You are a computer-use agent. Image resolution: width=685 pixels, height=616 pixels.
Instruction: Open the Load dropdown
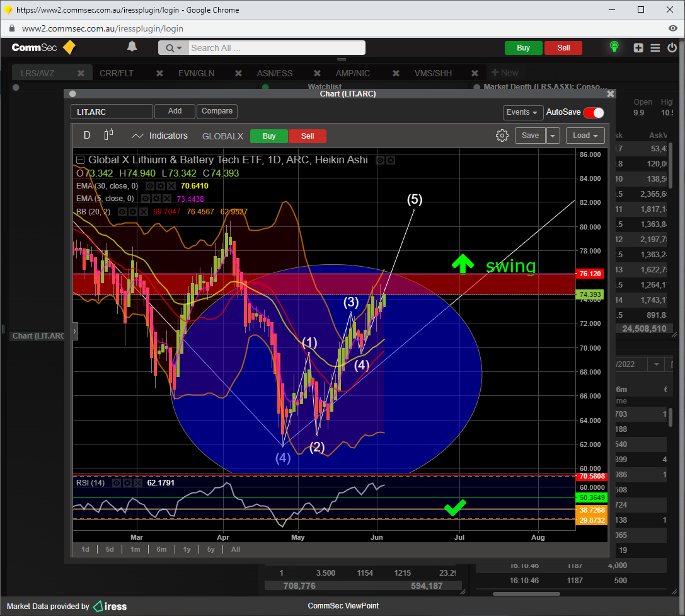(x=585, y=136)
